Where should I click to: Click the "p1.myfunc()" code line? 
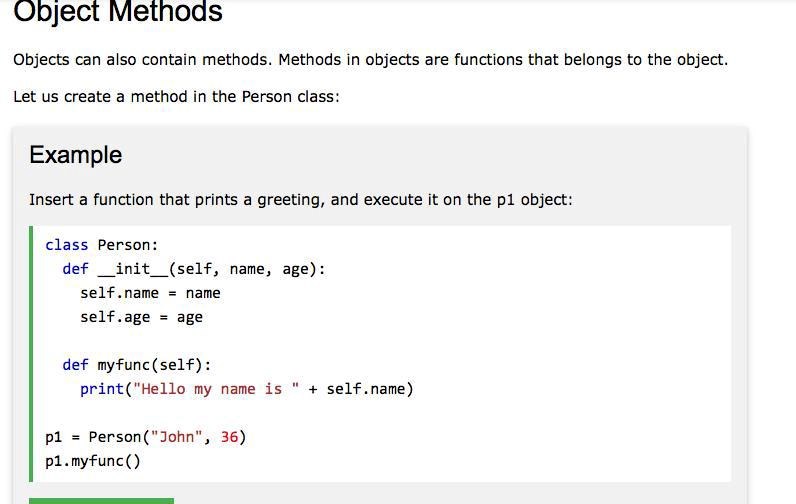93,461
